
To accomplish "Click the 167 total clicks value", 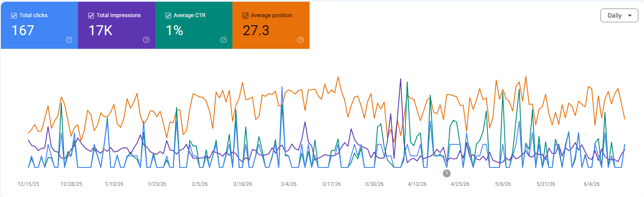I will click(x=23, y=30).
